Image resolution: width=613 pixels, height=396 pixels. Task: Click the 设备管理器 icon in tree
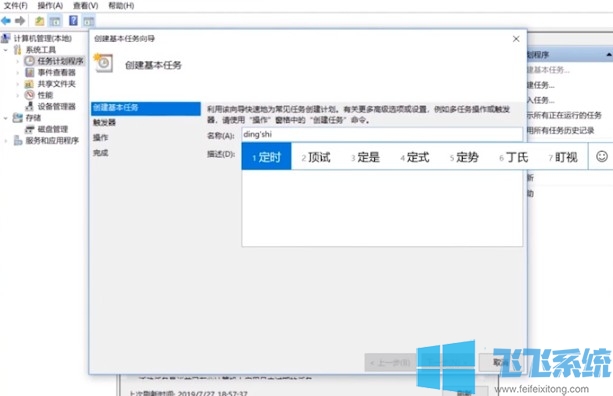click(30, 106)
